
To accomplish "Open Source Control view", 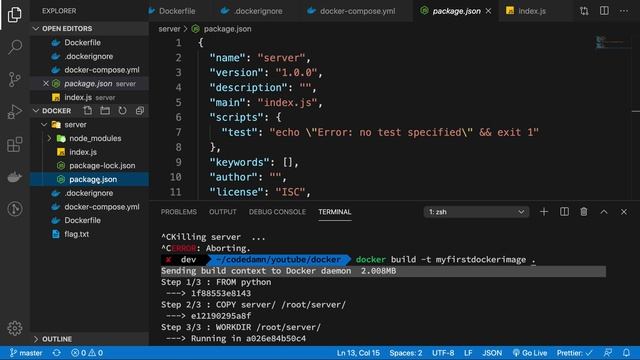I will tap(15, 79).
